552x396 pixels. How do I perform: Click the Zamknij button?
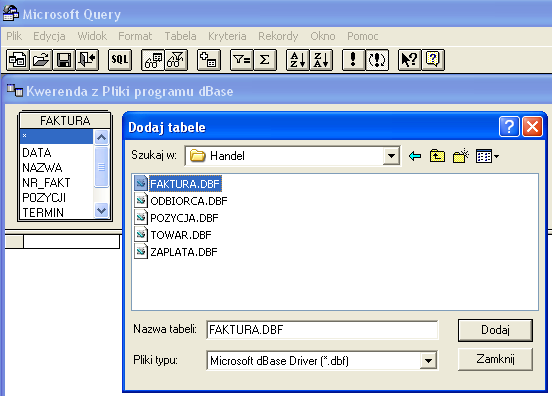(495, 359)
